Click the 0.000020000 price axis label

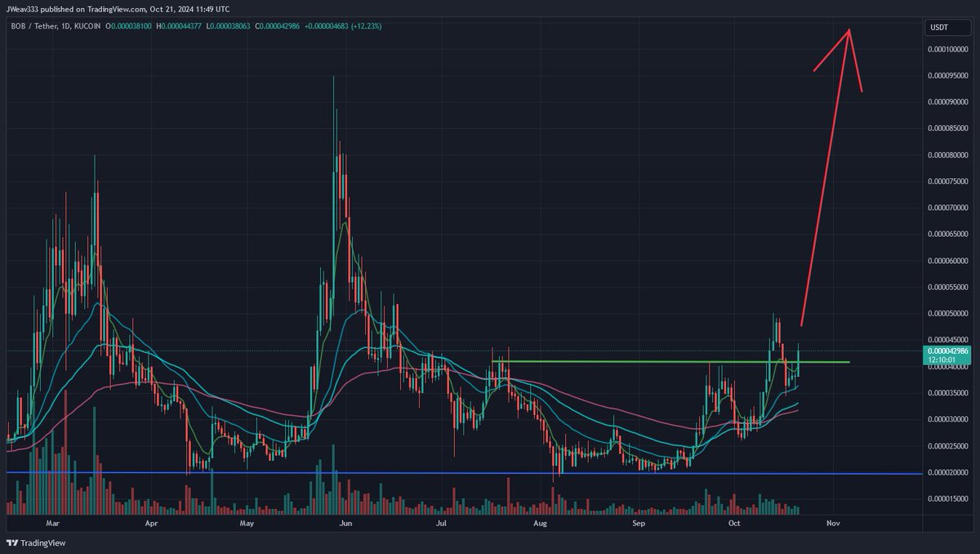point(948,472)
